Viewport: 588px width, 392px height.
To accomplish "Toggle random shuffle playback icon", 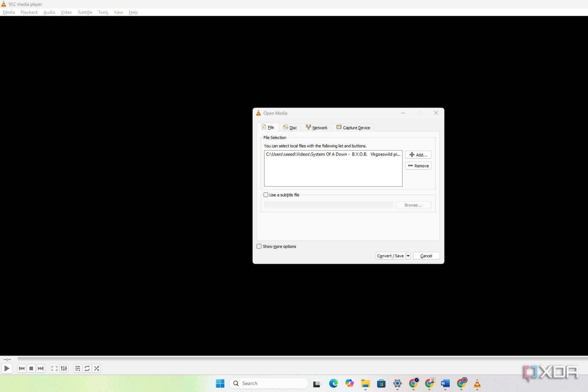I will (x=97, y=368).
